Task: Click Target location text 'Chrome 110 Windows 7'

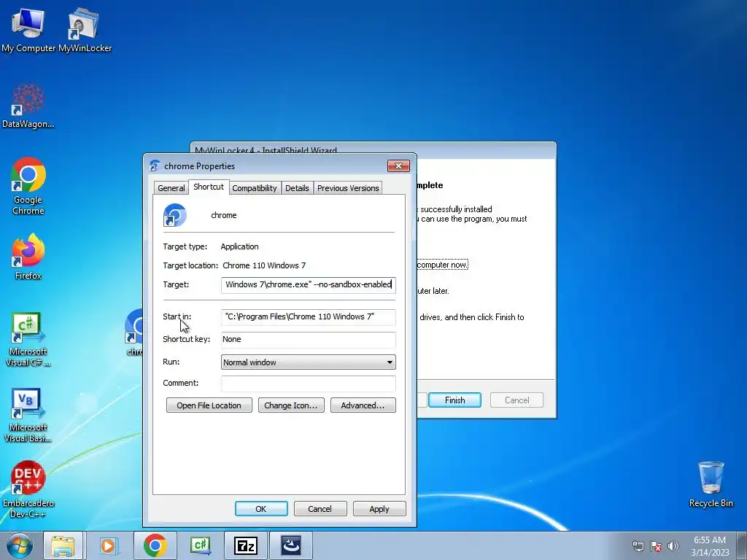Action: tap(264, 265)
